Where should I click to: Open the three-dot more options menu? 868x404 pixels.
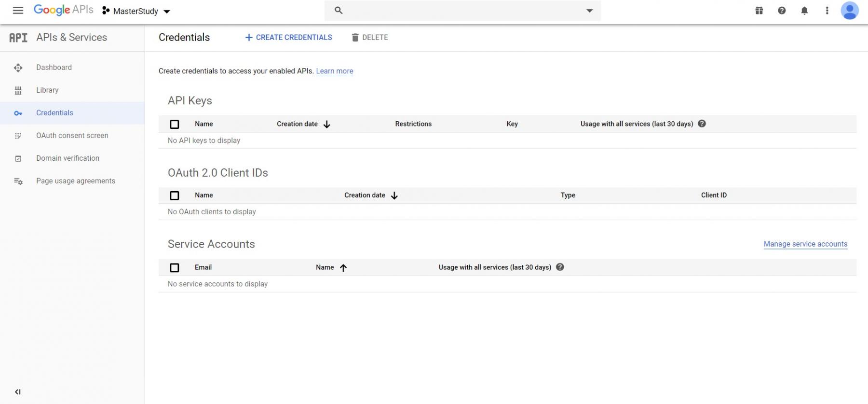pyautogui.click(x=827, y=11)
